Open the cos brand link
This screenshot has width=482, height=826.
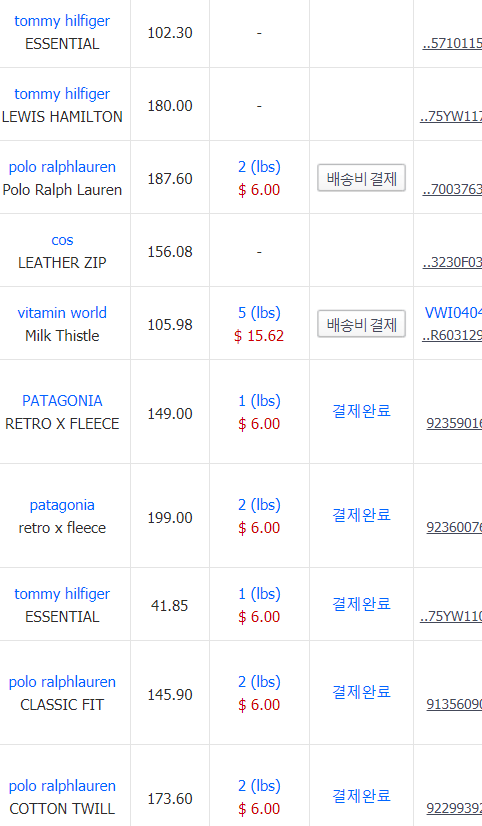tap(62, 240)
